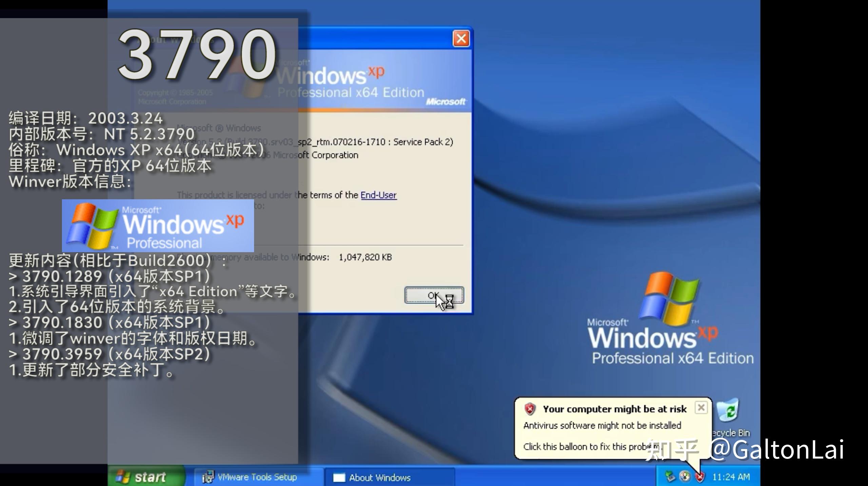This screenshot has height=486, width=868.
Task: Click the red shield icon in the balloon
Action: click(530, 409)
